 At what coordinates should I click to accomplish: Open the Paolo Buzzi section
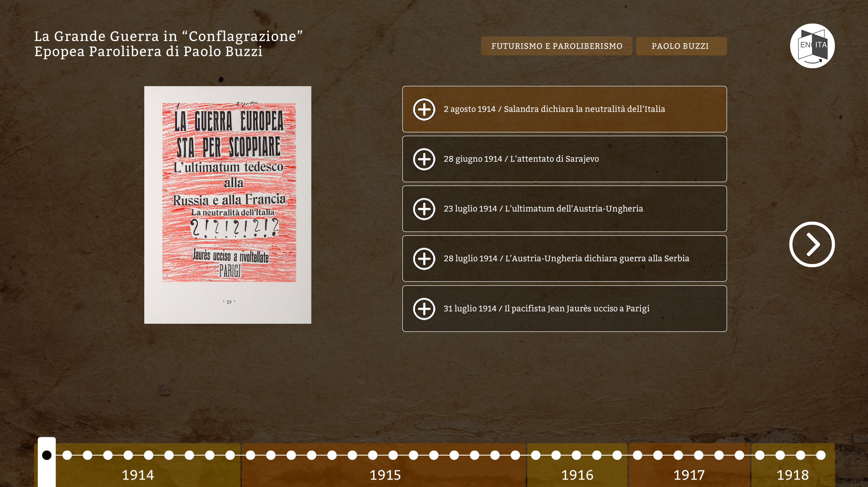(x=681, y=46)
